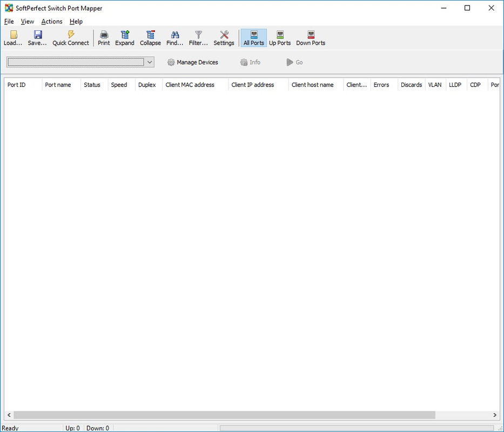This screenshot has height=432, width=504.
Task: Click the Info button
Action: coord(251,62)
